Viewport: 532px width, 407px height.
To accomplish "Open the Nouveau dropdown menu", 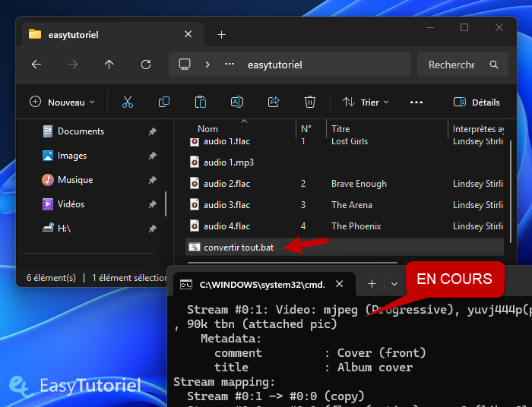I will pyautogui.click(x=62, y=102).
